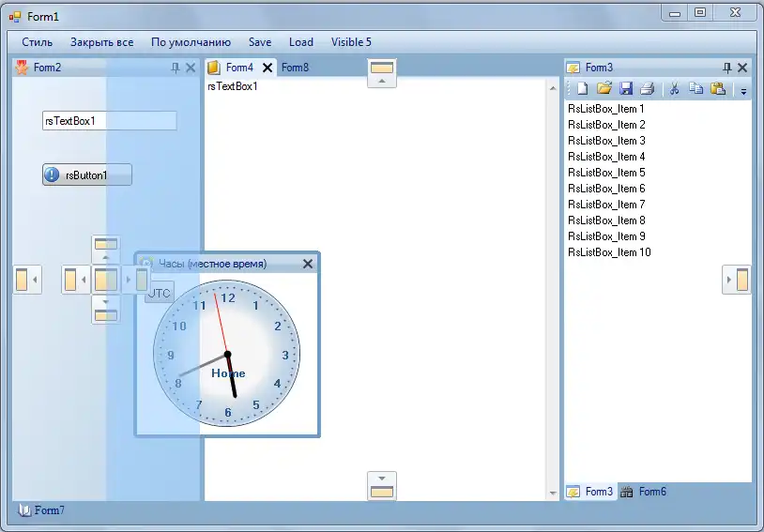Toggle auto-hide pin on Form3 panel
The height and width of the screenshot is (532, 764).
[727, 68]
